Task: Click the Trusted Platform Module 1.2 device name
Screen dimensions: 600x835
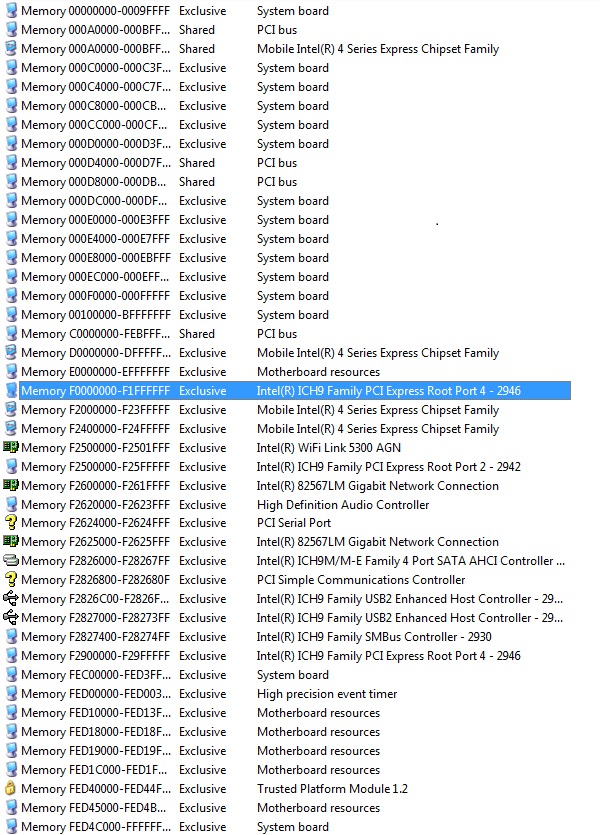Action: 332,788
